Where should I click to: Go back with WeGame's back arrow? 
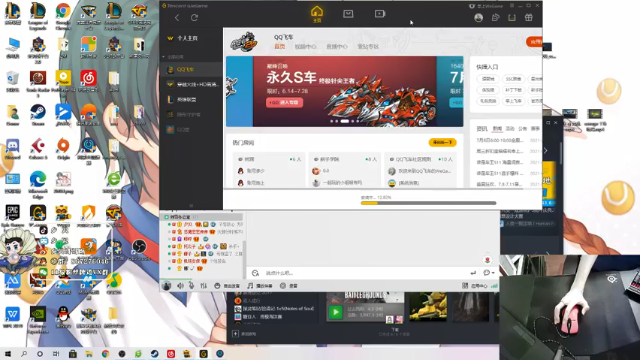point(177,18)
